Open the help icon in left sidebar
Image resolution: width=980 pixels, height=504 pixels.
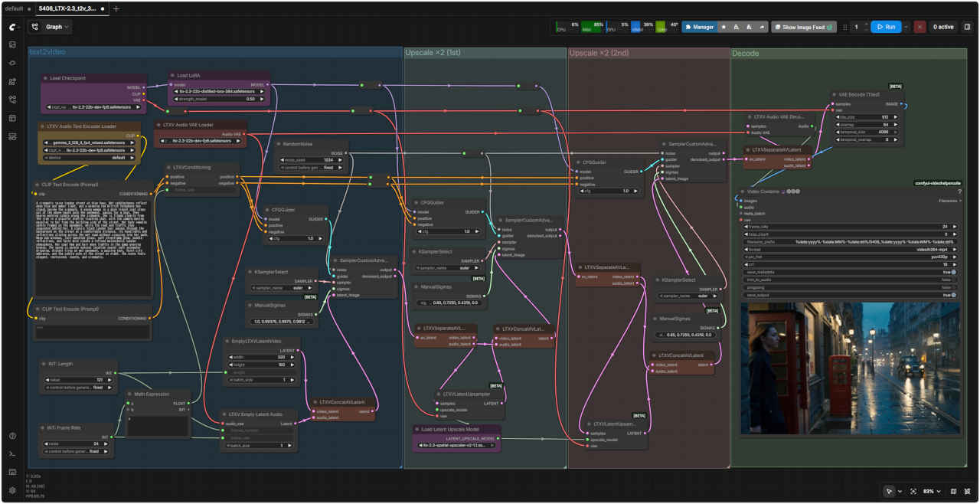pyautogui.click(x=12, y=436)
